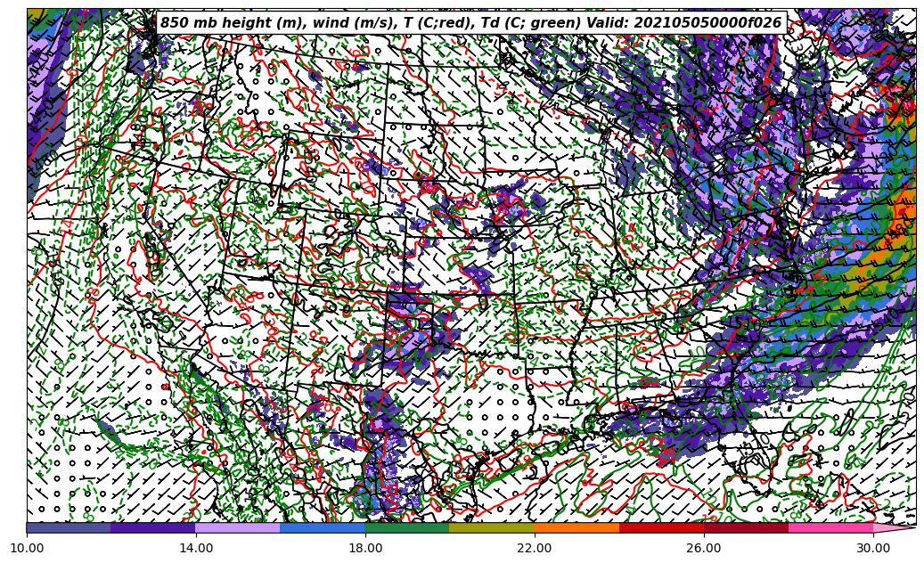The width and height of the screenshot is (924, 563).
Task: Pick the dark maroon colorbar segment
Action: [x=746, y=527]
